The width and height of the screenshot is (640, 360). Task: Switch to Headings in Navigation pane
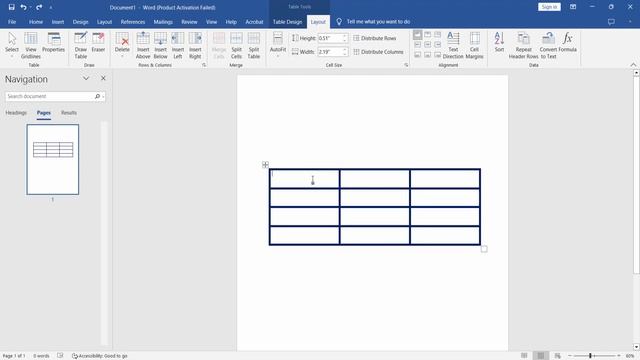pyautogui.click(x=16, y=113)
